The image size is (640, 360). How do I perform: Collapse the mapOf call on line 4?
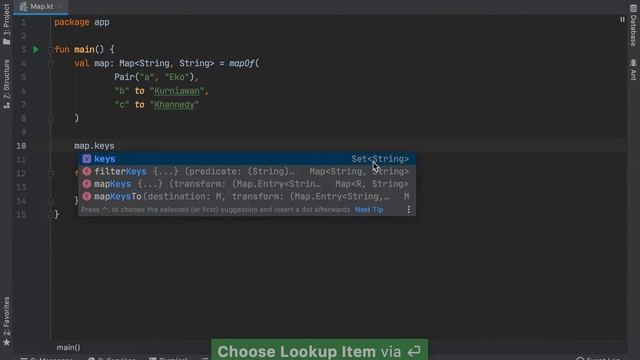[x=50, y=63]
